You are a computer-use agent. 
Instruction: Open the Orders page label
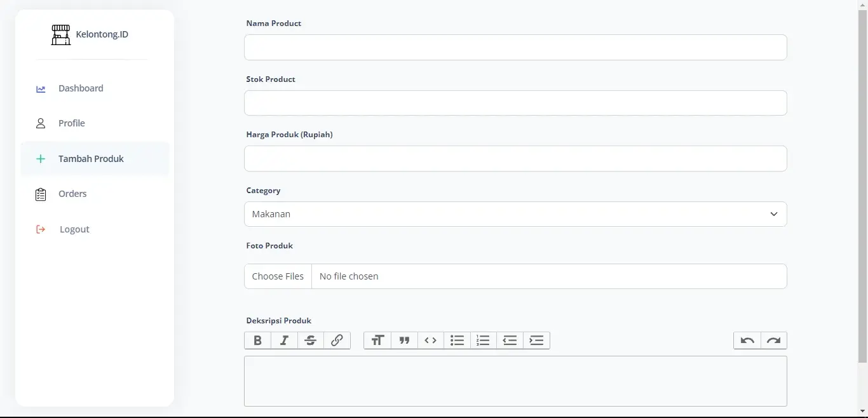pyautogui.click(x=72, y=194)
